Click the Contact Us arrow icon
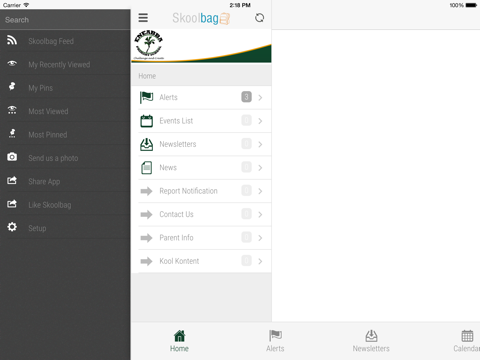Image resolution: width=480 pixels, height=360 pixels. pos(146,214)
